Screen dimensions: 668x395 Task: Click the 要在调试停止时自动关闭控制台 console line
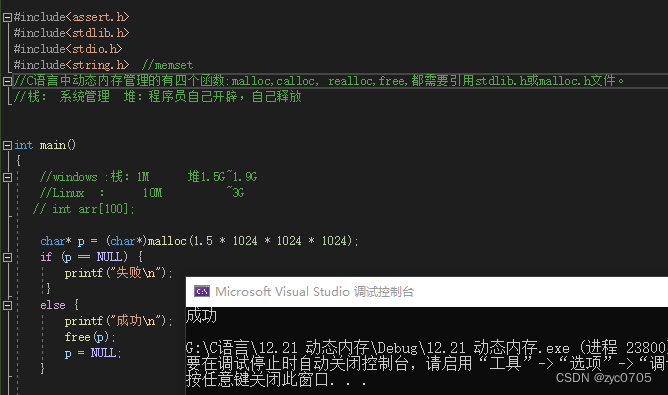click(427, 363)
